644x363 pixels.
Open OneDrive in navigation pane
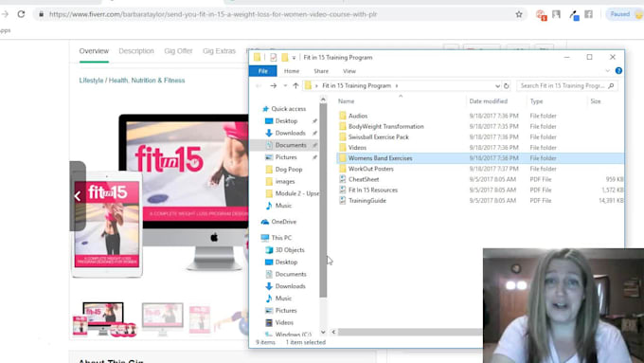point(284,222)
